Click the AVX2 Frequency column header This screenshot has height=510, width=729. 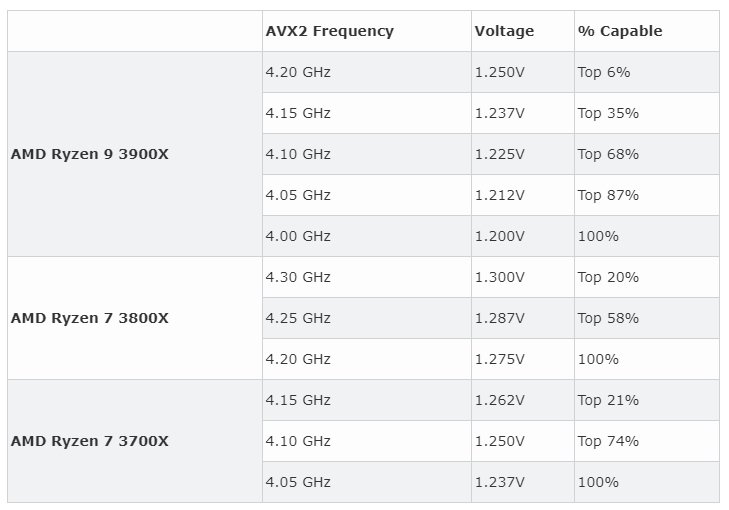pos(329,31)
